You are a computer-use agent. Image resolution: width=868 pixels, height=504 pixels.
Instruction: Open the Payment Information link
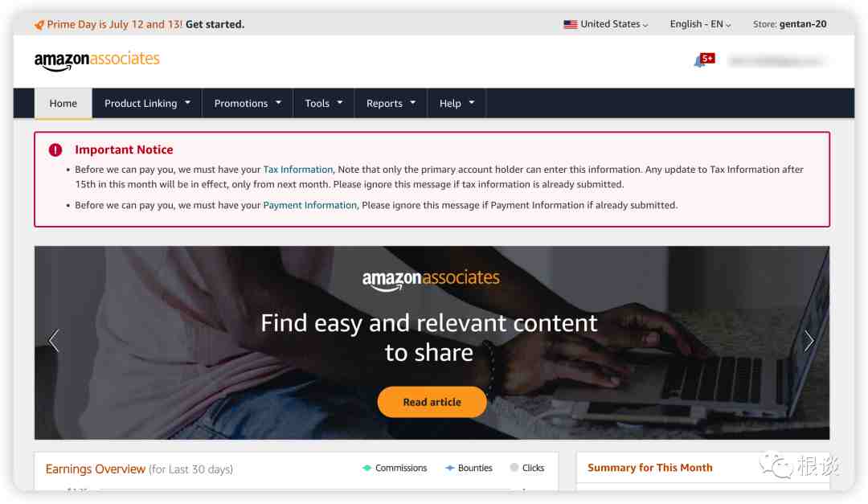tap(310, 205)
